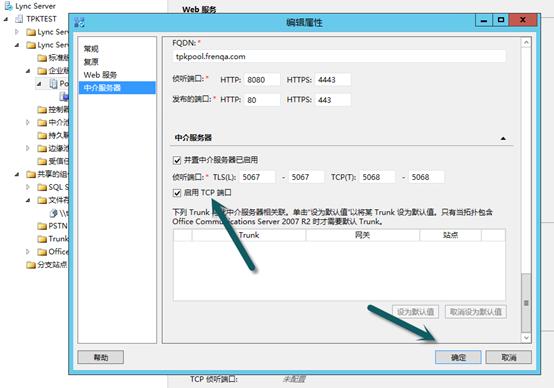Click the 企业版 folder icon in tree
Image resolution: width=554 pixels, height=388 pixels.
(x=42, y=71)
